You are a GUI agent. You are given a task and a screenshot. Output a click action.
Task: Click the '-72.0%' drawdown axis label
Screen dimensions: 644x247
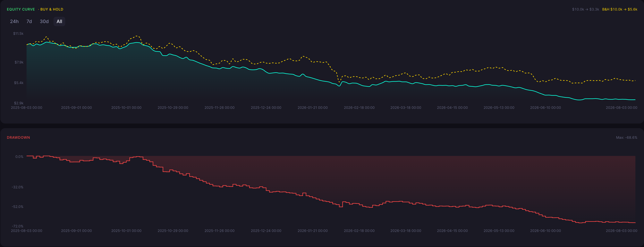[18, 226]
